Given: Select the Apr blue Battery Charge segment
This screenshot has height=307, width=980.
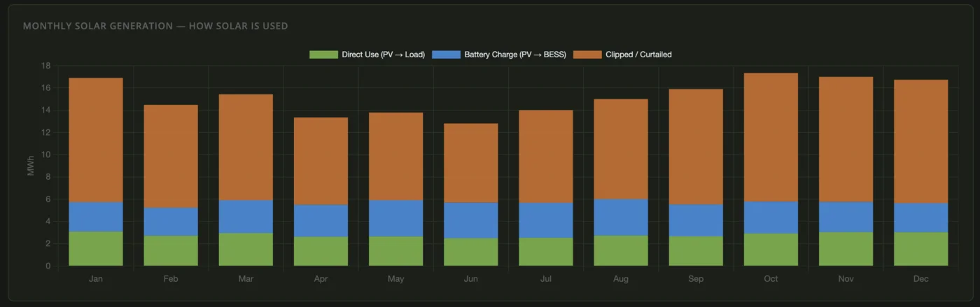Looking at the screenshot, I should (x=321, y=220).
